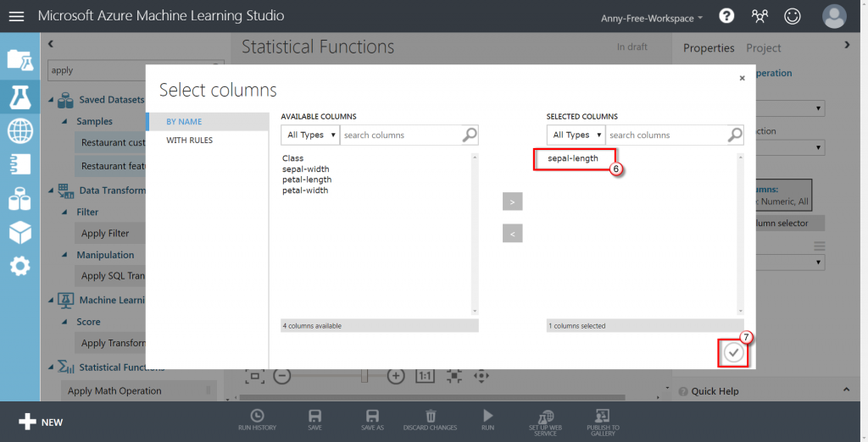Select the Apply Math Operation module

click(137, 391)
